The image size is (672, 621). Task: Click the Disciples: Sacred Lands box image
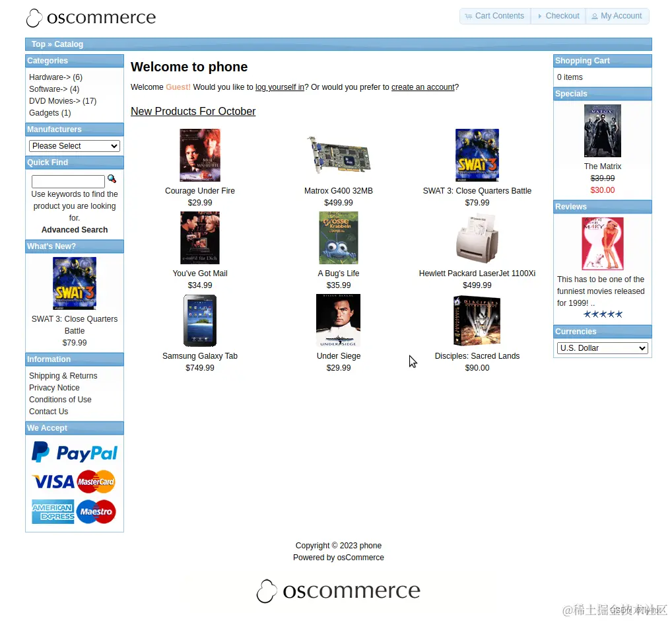click(x=477, y=320)
